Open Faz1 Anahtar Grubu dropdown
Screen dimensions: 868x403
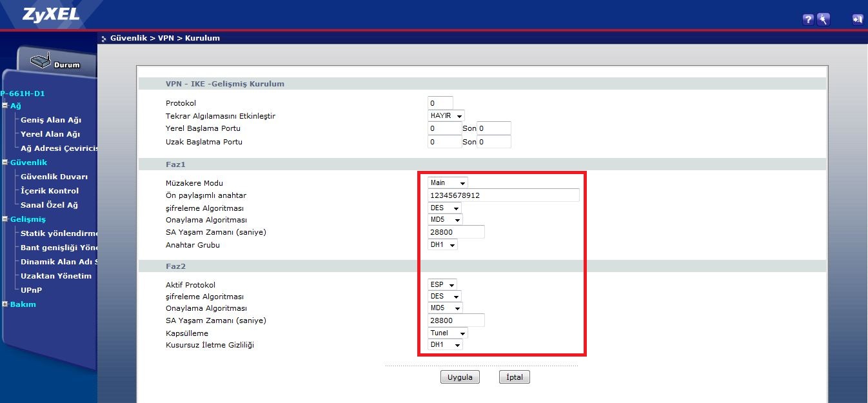pos(442,245)
